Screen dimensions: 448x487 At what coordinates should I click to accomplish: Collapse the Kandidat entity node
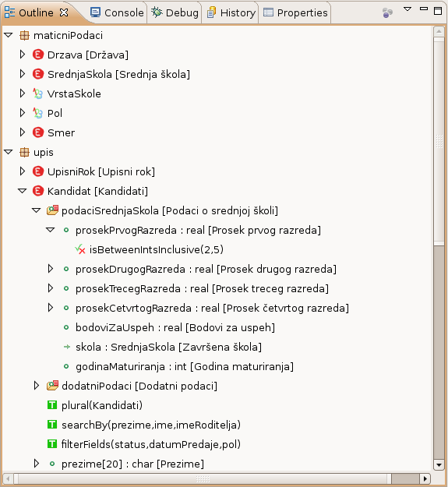click(23, 191)
